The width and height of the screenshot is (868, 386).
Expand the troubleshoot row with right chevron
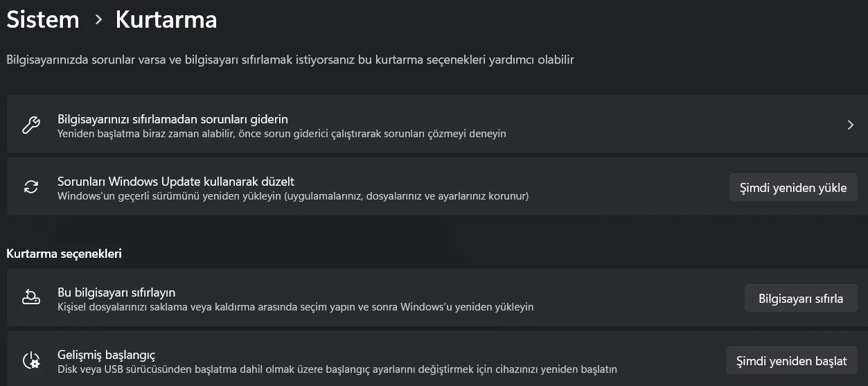(x=850, y=125)
